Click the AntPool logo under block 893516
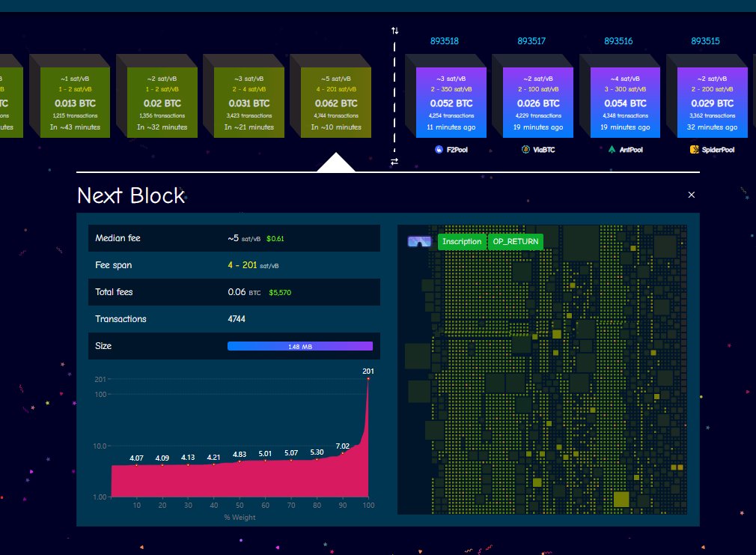Screen dimensions: 756x555 [x=611, y=149]
